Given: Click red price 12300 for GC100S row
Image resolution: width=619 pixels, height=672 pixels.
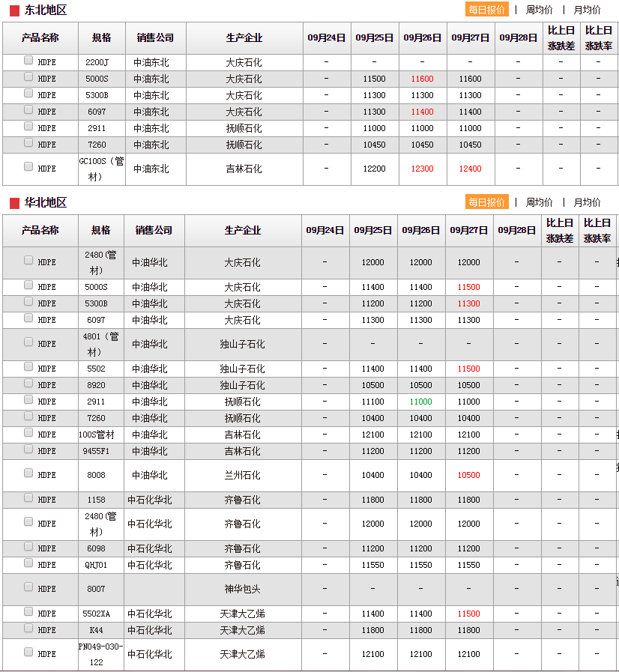Looking at the screenshot, I should tap(422, 169).
